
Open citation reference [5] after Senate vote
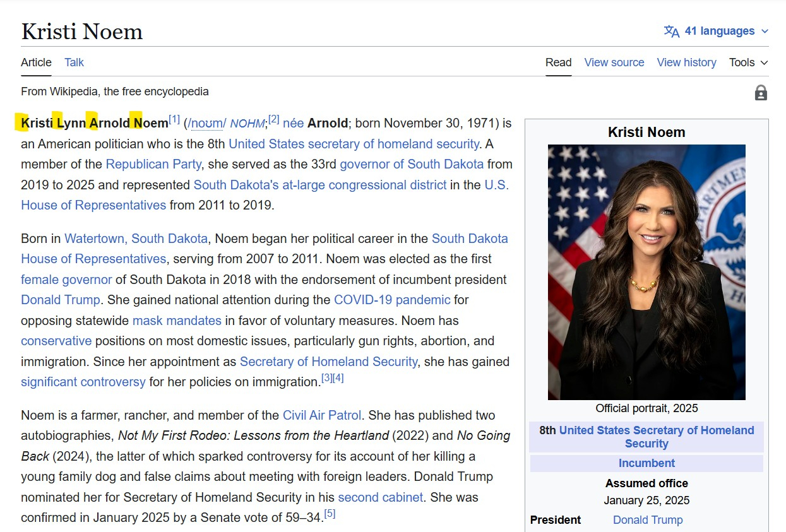click(x=329, y=514)
